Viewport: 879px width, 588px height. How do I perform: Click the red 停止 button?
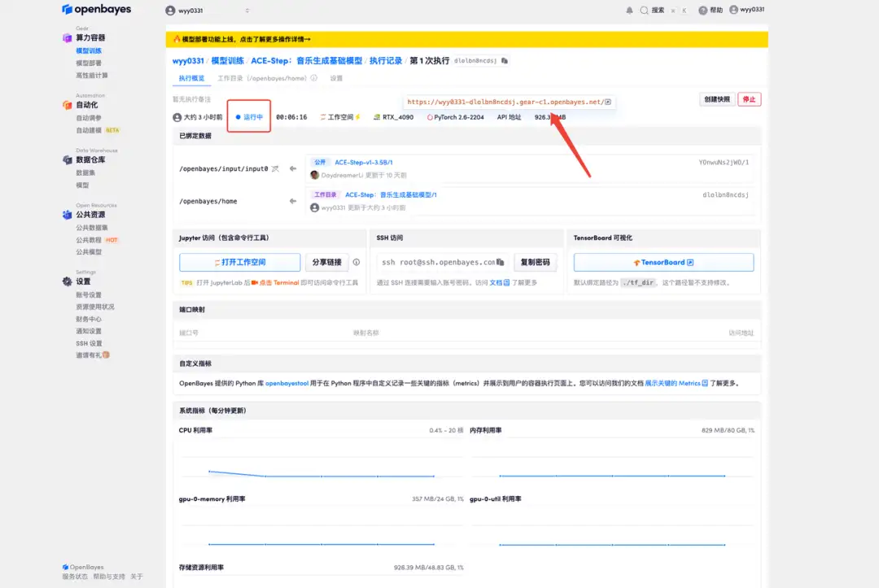749,99
